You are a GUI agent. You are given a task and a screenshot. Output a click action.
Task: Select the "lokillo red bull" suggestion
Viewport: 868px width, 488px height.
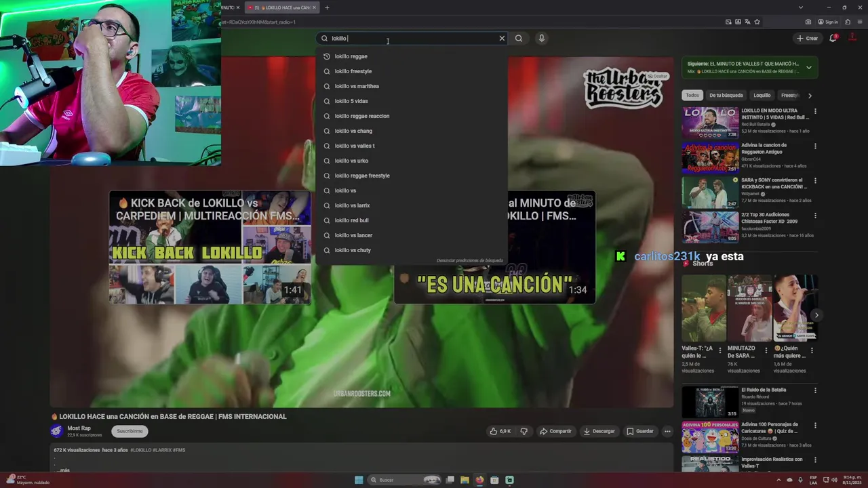(412, 220)
